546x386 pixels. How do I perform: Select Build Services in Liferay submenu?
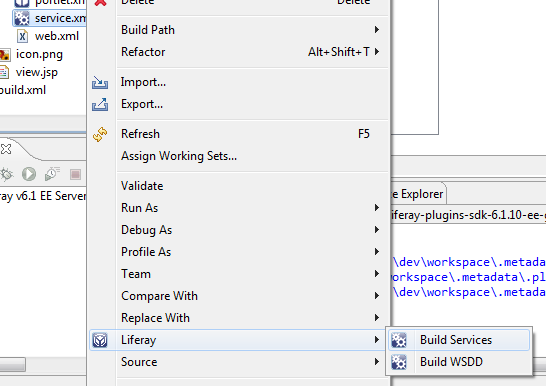coord(459,340)
